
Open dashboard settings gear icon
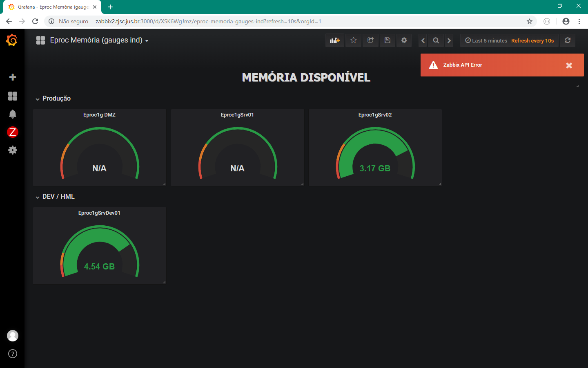click(x=404, y=40)
